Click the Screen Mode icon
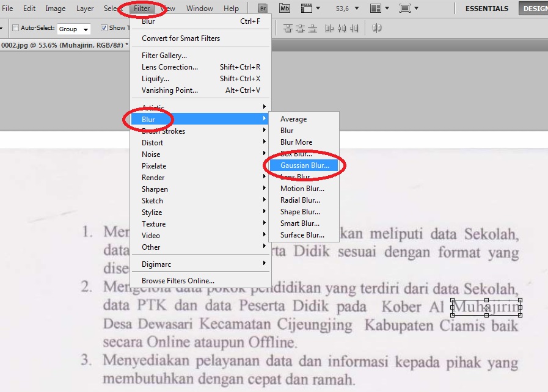The image size is (548, 392). pos(404,8)
